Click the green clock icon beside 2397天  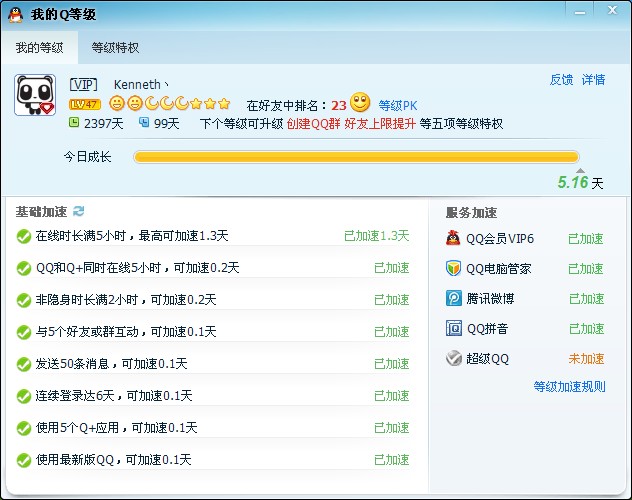tap(74, 122)
